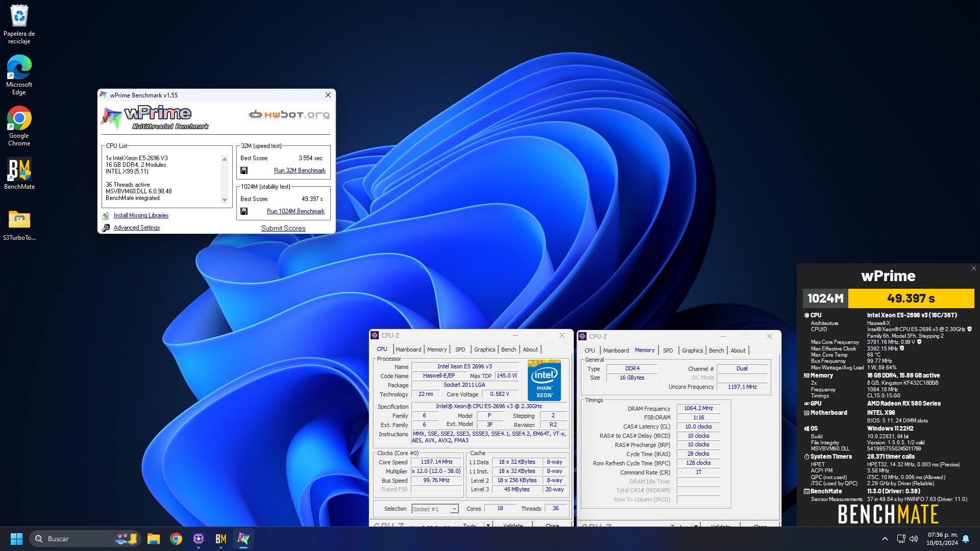
Task: Open the clock showing 07:36 p. m.
Action: (942, 539)
